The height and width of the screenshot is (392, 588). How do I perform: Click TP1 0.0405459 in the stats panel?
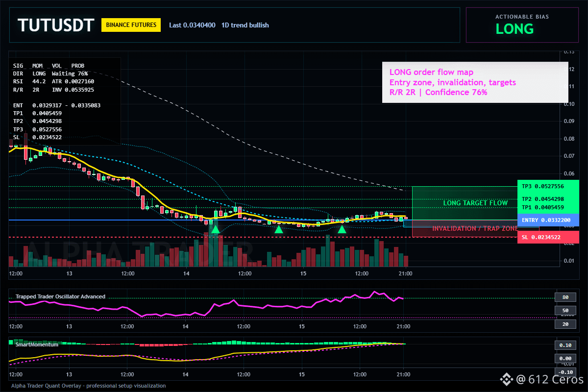pyautogui.click(x=37, y=113)
